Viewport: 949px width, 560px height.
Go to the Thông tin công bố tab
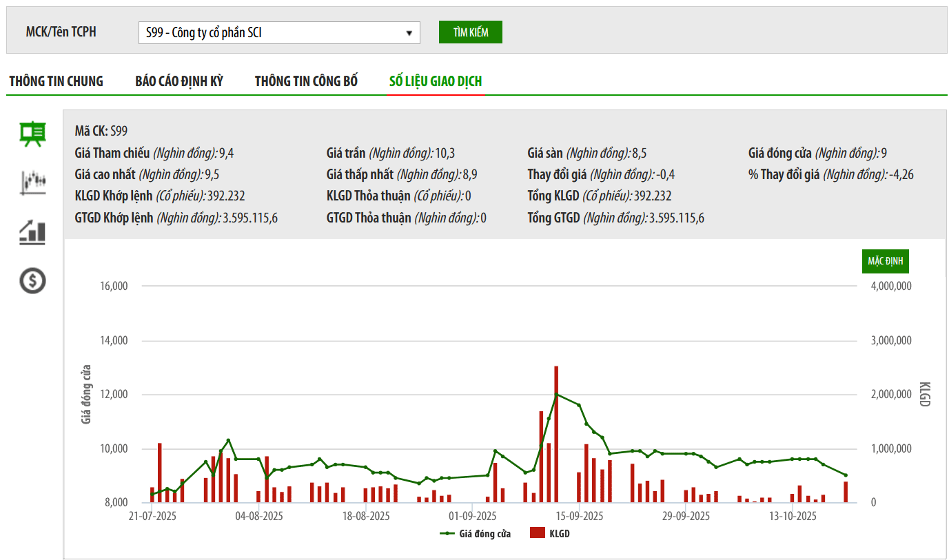coord(306,81)
